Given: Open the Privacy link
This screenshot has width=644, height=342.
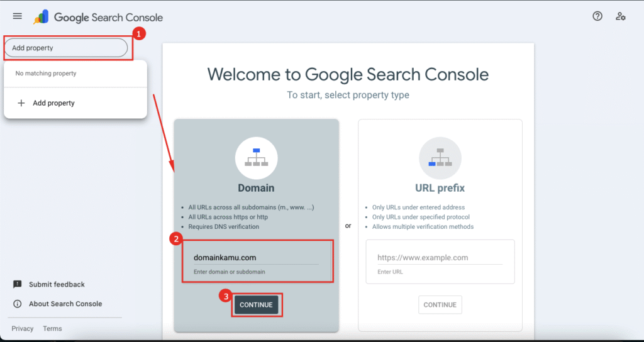Looking at the screenshot, I should point(23,328).
